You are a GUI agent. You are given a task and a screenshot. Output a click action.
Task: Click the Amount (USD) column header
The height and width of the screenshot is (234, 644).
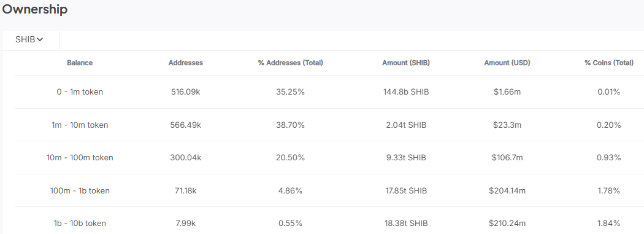(x=507, y=63)
